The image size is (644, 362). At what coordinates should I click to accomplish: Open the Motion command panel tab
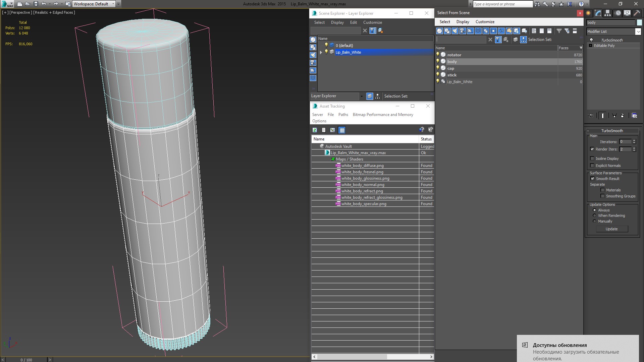pos(618,13)
